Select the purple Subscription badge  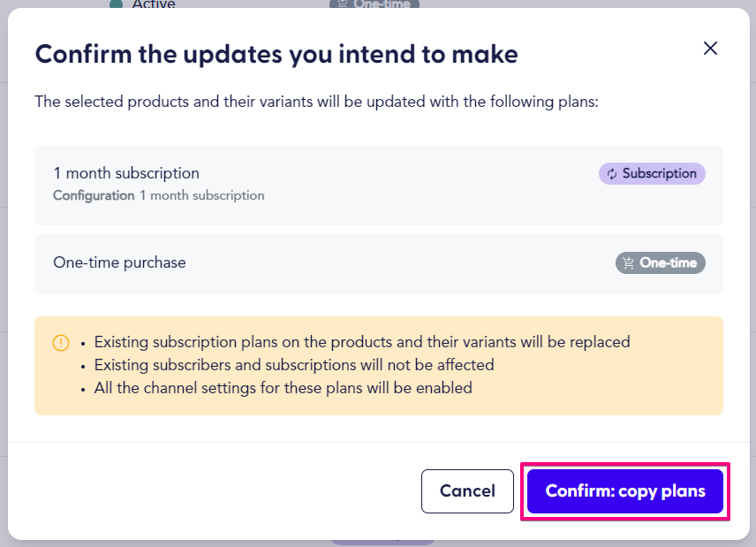tap(652, 173)
